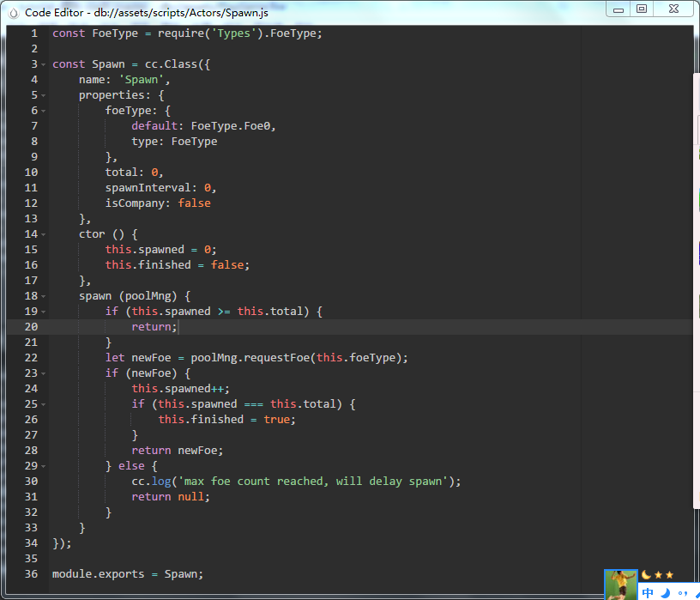Click the moon and stars rating icon
The width and height of the screenshot is (700, 600).
(x=657, y=575)
